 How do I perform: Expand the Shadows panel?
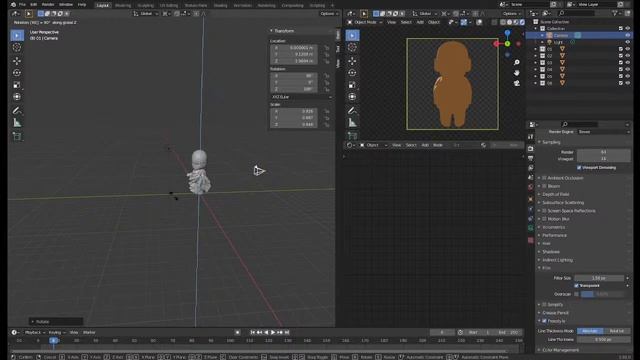point(551,252)
